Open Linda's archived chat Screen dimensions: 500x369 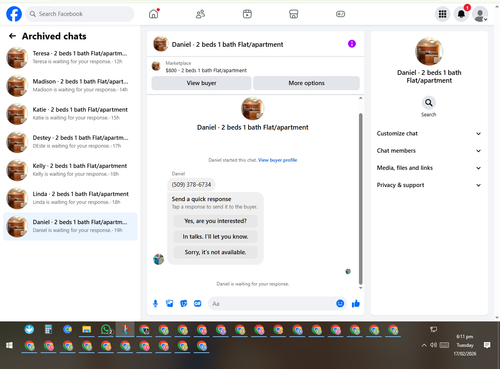(x=70, y=198)
